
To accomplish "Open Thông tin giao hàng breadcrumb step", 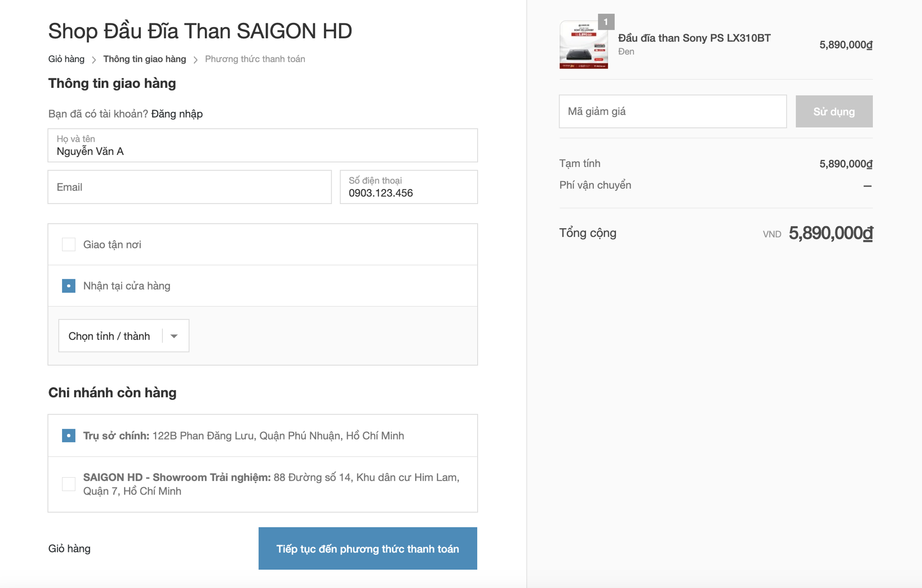I will click(x=145, y=59).
